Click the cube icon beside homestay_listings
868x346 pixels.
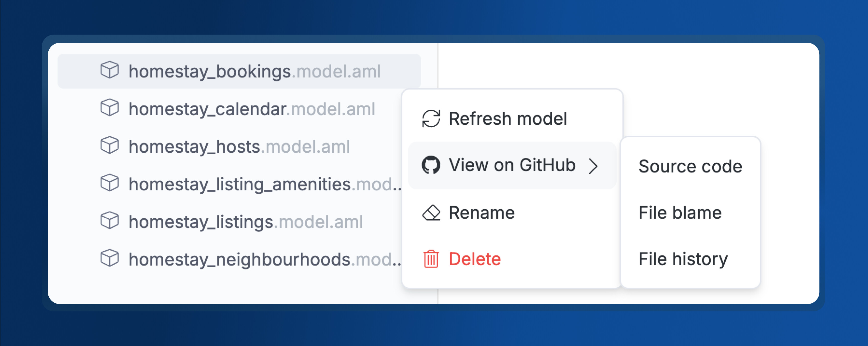click(x=110, y=221)
